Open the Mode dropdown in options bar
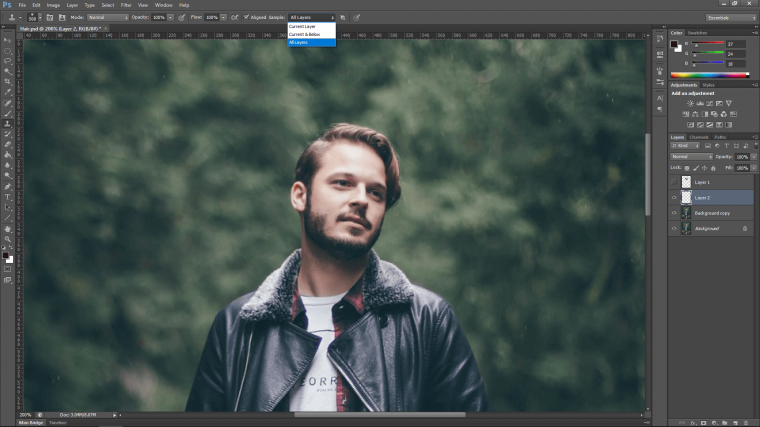This screenshot has width=760, height=427. pos(108,17)
